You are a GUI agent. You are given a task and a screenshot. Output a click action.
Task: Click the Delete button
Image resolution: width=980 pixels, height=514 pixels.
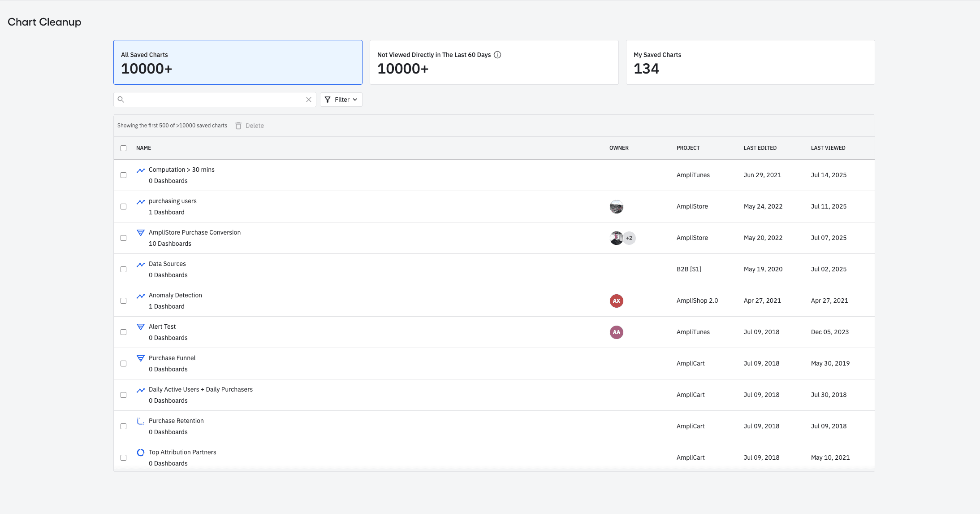pos(250,126)
